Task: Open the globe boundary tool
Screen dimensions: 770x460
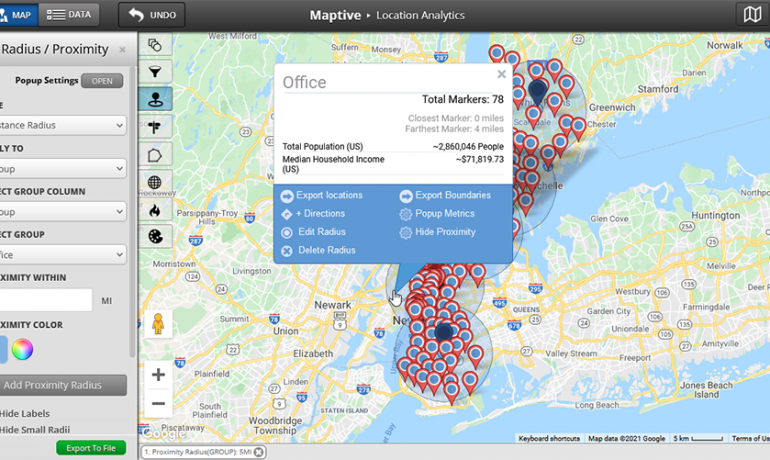Action: tap(155, 183)
